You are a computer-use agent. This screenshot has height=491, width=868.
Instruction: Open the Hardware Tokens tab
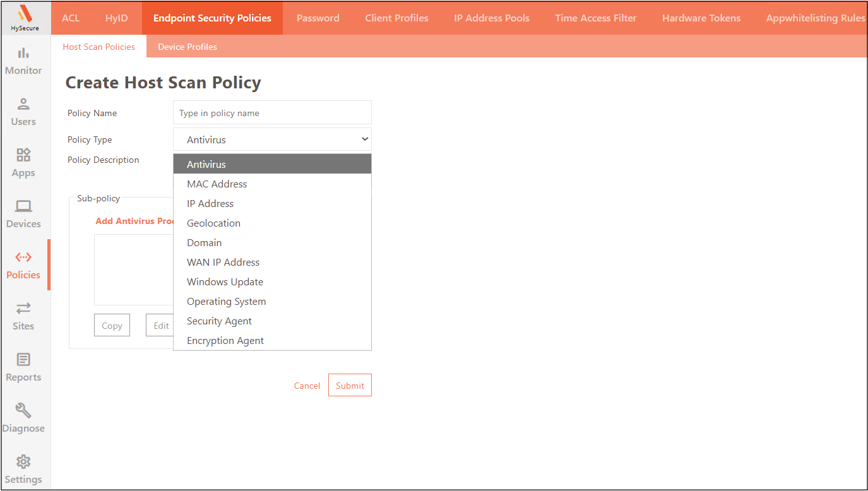[x=701, y=18]
